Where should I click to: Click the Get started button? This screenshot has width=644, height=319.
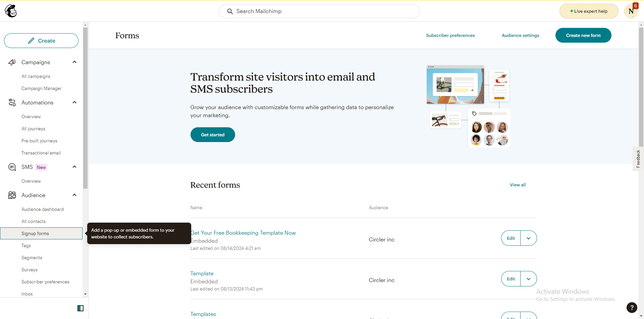pyautogui.click(x=213, y=135)
